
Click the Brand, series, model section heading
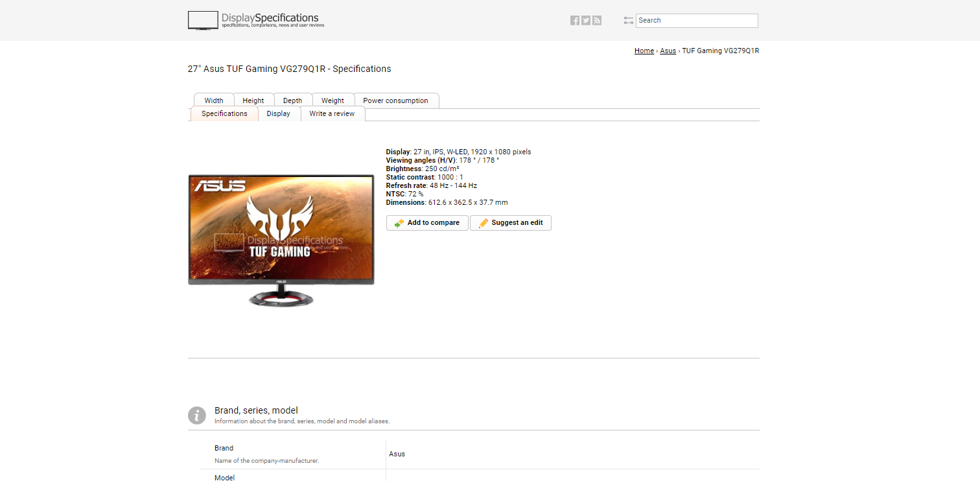pos(256,410)
